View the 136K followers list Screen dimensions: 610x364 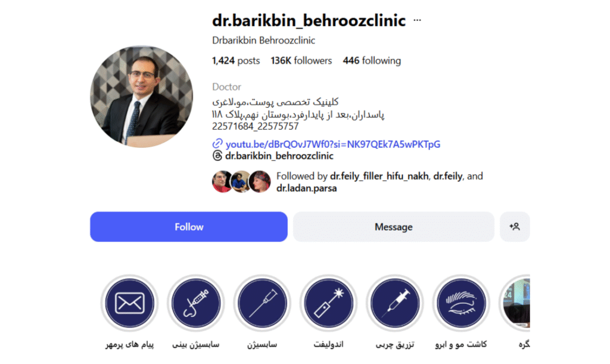[301, 61]
